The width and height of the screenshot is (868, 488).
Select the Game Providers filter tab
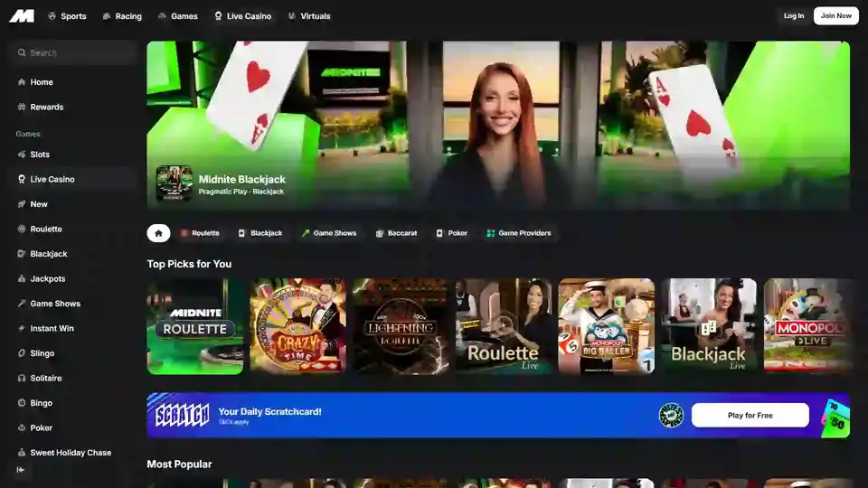(519, 233)
